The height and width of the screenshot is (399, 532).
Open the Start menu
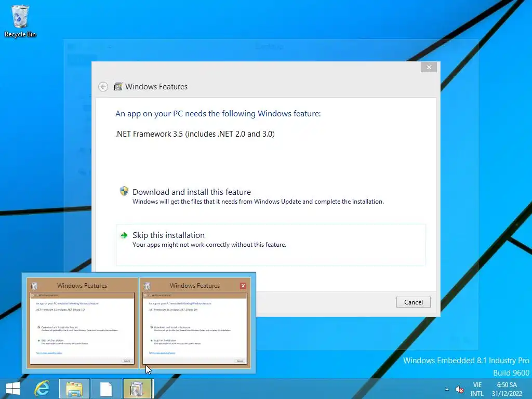tap(13, 389)
